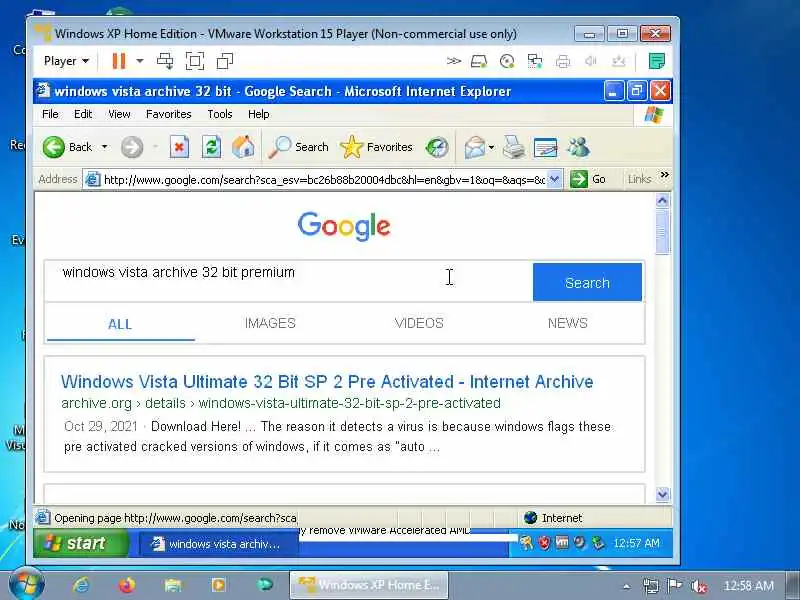800x600 pixels.
Task: Click the Send Ctrl+Alt+Del VMware toolbar icon
Action: (165, 61)
